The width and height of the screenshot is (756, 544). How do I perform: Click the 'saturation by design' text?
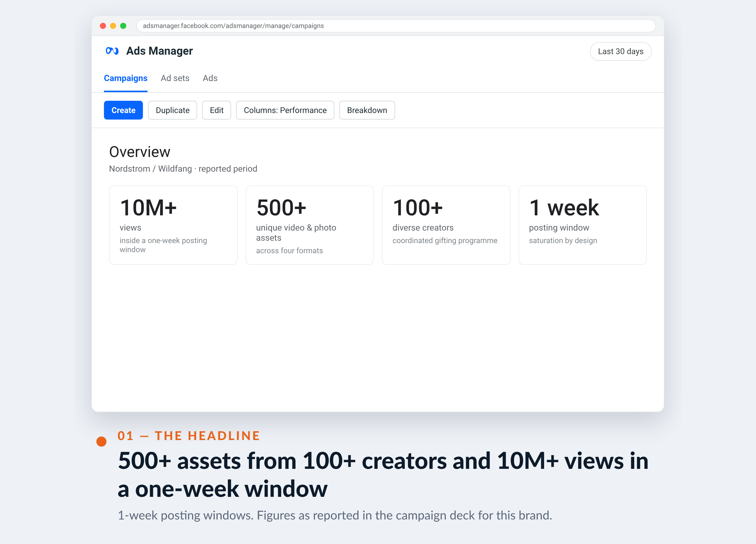tap(563, 240)
